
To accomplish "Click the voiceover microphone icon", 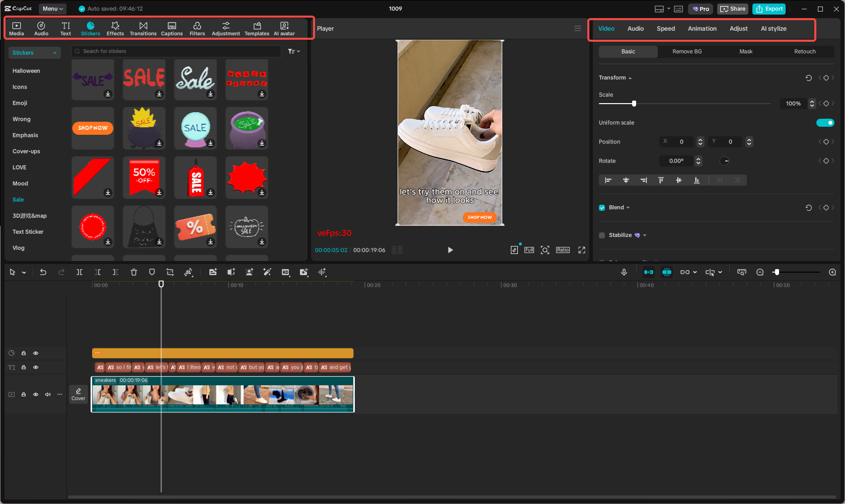I will pos(624,272).
